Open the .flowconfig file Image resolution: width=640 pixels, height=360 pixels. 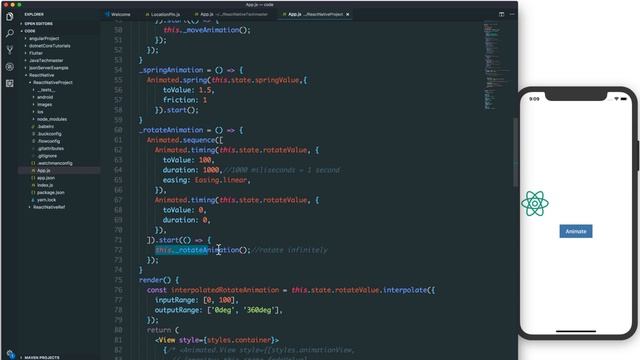click(x=49, y=141)
